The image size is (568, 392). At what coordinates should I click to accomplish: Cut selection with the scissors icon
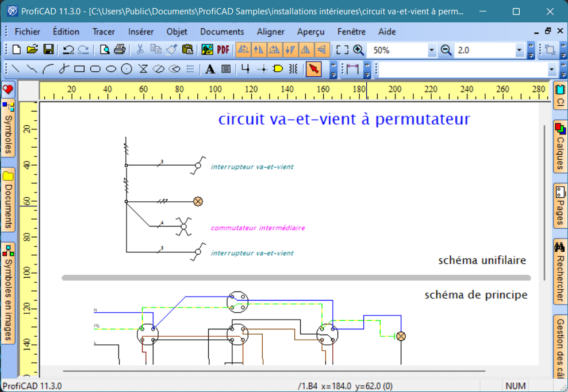tap(140, 49)
